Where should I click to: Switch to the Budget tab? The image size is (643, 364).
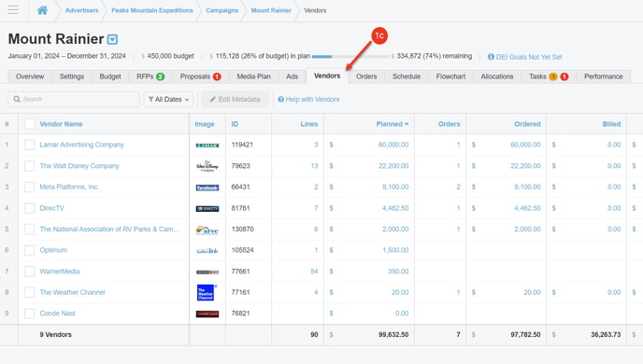110,77
